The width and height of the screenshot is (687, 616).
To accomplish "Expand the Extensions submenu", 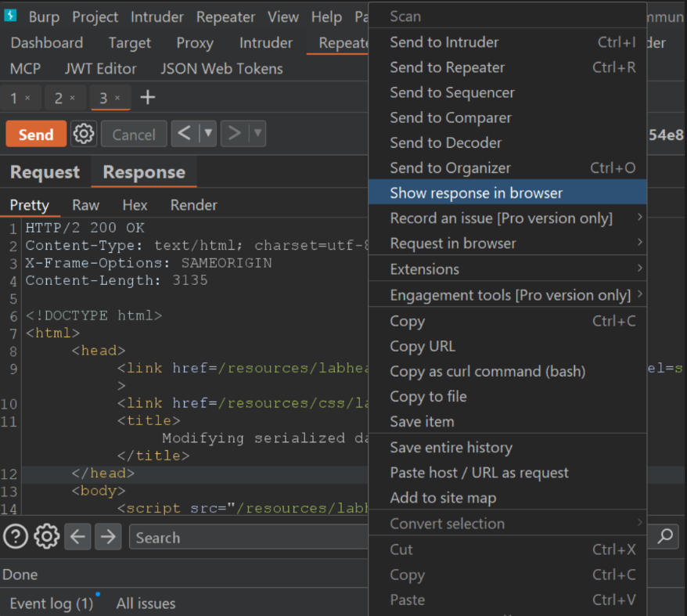I will (x=507, y=268).
